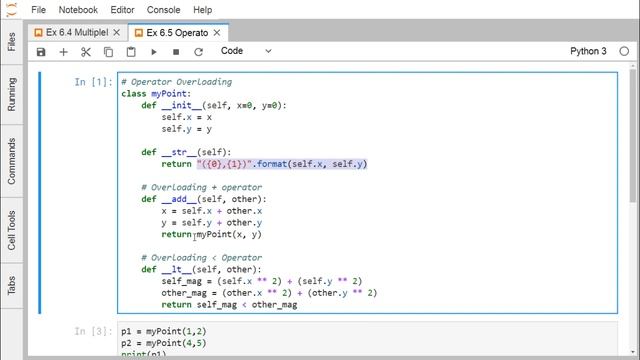Open the Console menu
Image resolution: width=640 pixels, height=360 pixels.
pyautogui.click(x=163, y=10)
